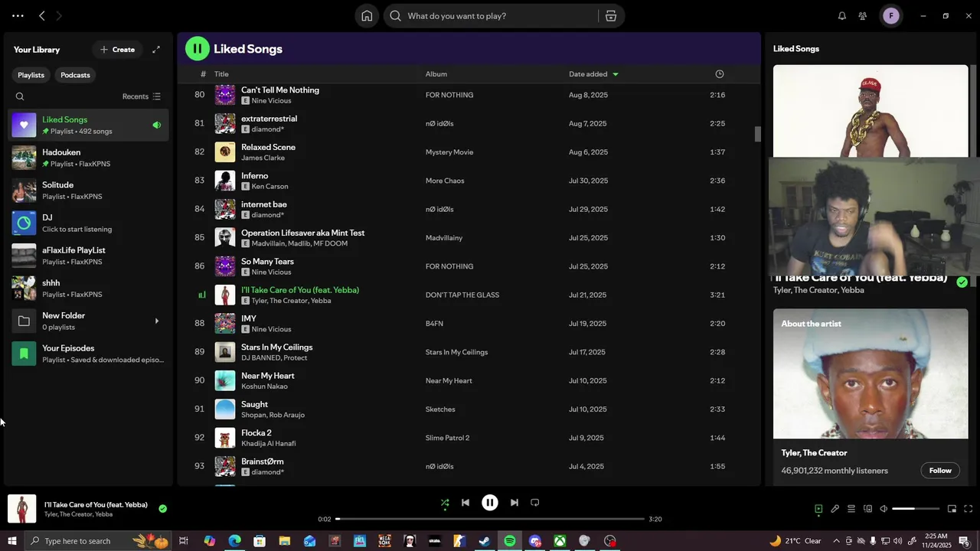
Task: Open the Friend Activity panel
Action: click(863, 16)
